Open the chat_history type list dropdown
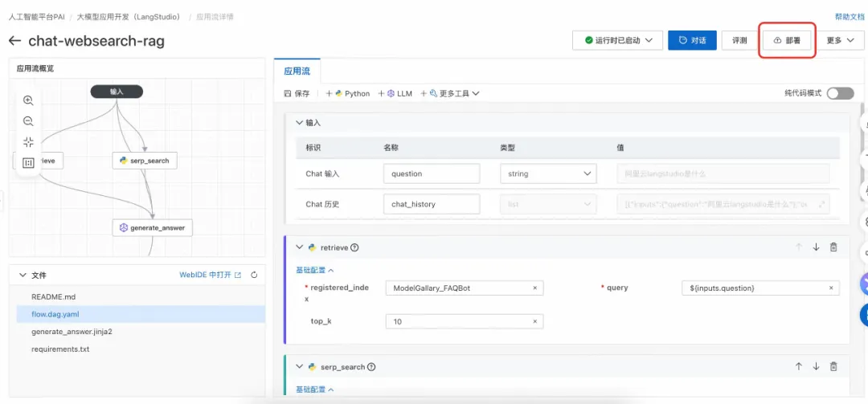 (x=549, y=204)
